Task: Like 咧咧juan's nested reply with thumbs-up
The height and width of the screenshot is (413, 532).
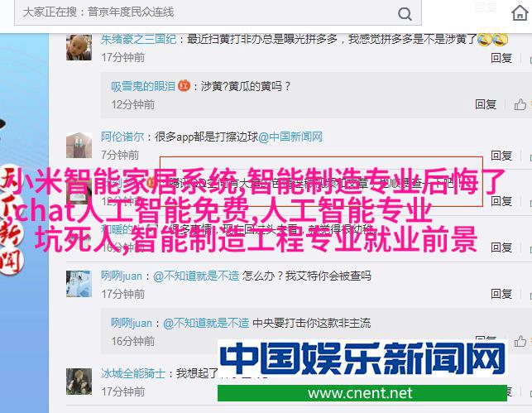Action: 520,341
